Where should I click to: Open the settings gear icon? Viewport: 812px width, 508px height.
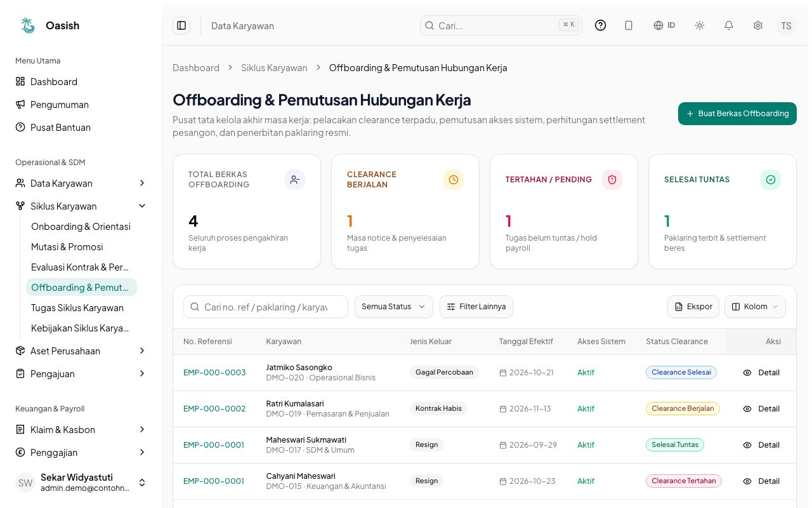[758, 25]
